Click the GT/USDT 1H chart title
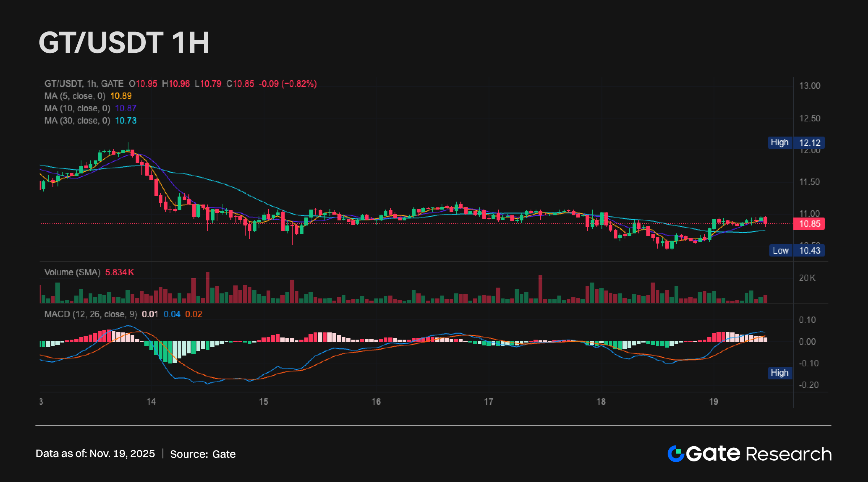 [124, 43]
